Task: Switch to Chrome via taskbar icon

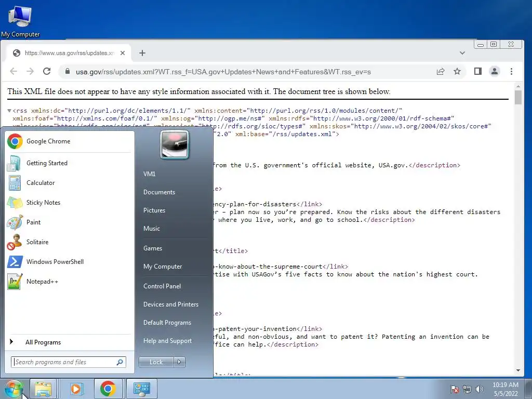Action: (x=108, y=389)
